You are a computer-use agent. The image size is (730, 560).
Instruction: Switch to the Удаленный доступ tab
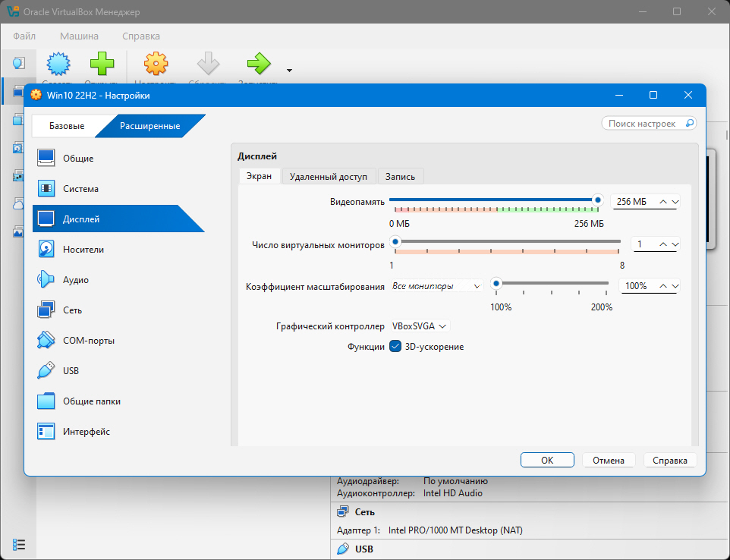[x=329, y=177]
